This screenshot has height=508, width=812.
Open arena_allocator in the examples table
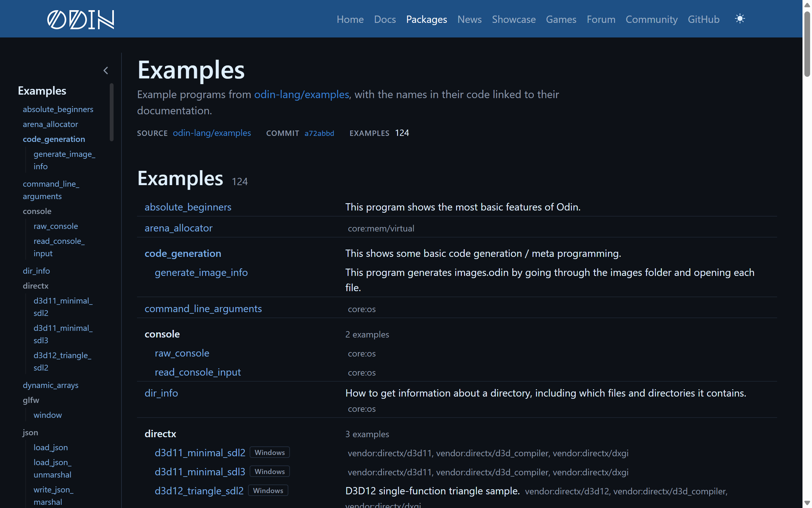179,228
